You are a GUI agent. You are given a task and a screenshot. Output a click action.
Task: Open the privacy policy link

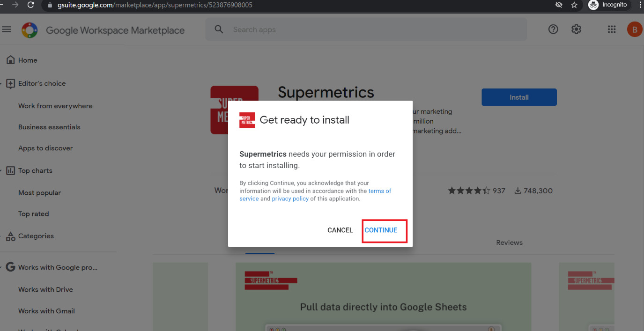[290, 199]
